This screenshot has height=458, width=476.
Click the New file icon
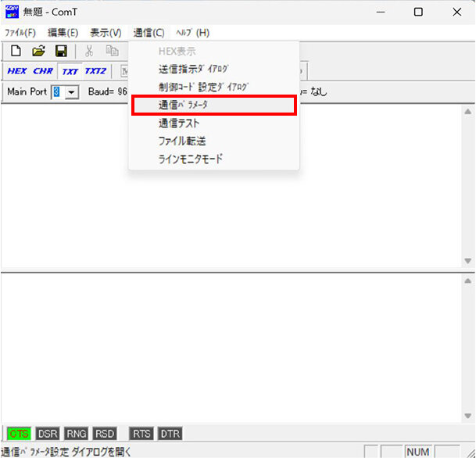[16, 51]
